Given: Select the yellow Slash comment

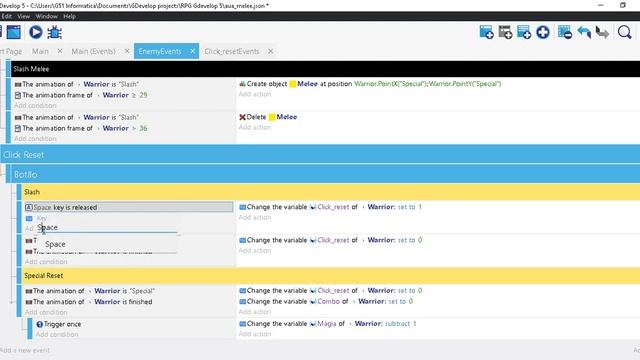Looking at the screenshot, I should pos(330,192).
